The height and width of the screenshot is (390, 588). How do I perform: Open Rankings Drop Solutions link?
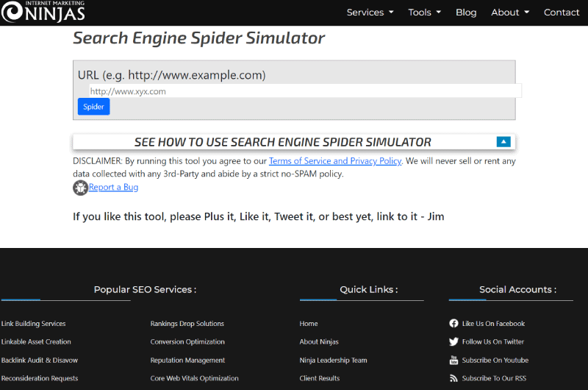pyautogui.click(x=187, y=324)
